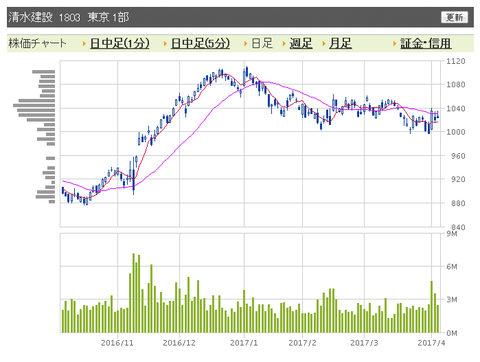Click the orange arrow before 週足
480x362 pixels.
[284, 44]
